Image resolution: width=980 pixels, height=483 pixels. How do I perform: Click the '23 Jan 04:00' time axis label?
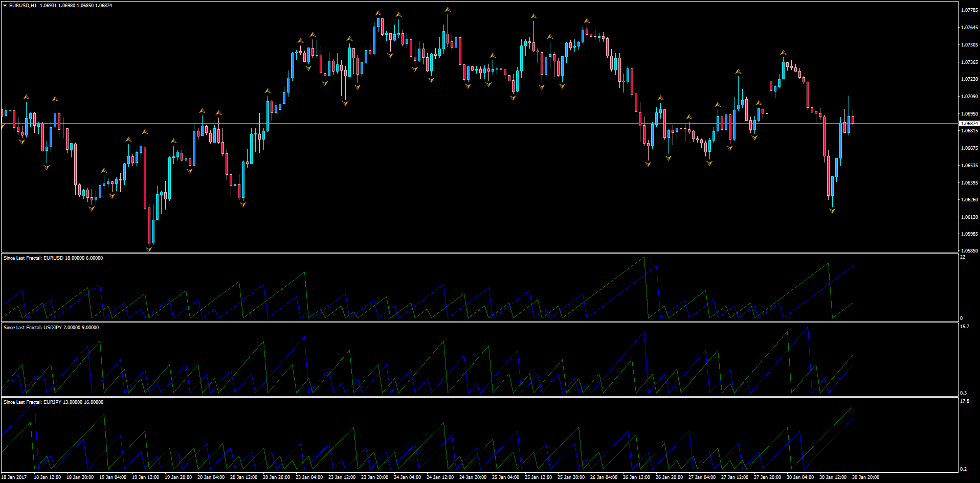click(309, 477)
